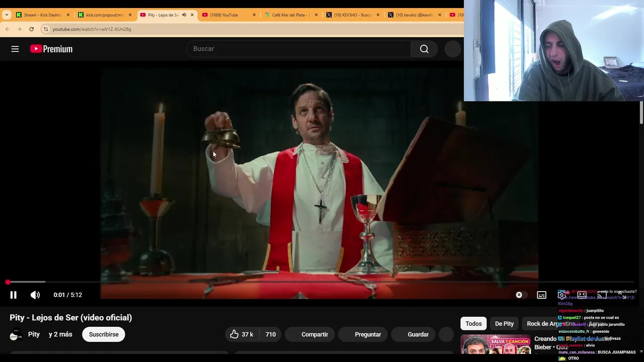
Task: Click into the Buscar search field
Action: click(x=299, y=49)
